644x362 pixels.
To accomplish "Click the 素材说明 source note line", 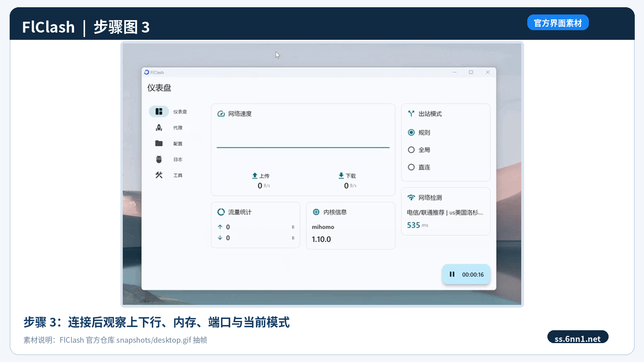I will [115, 340].
